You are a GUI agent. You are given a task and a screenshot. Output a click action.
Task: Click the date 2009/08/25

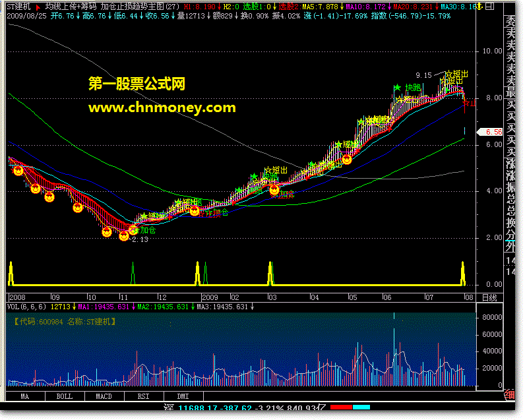coord(27,16)
